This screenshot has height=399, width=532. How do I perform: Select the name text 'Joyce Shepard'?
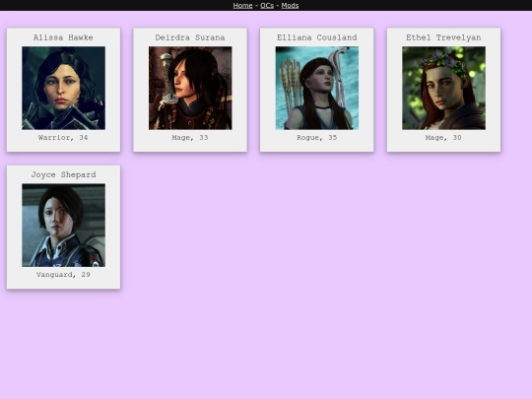coord(63,174)
